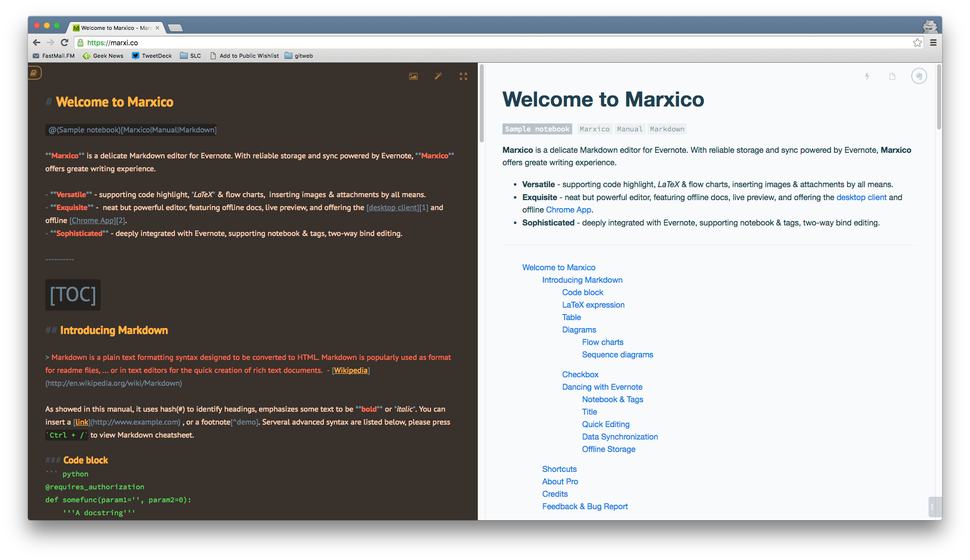Open the SLC bookmarks folder
Image resolution: width=970 pixels, height=560 pixels.
pos(191,56)
